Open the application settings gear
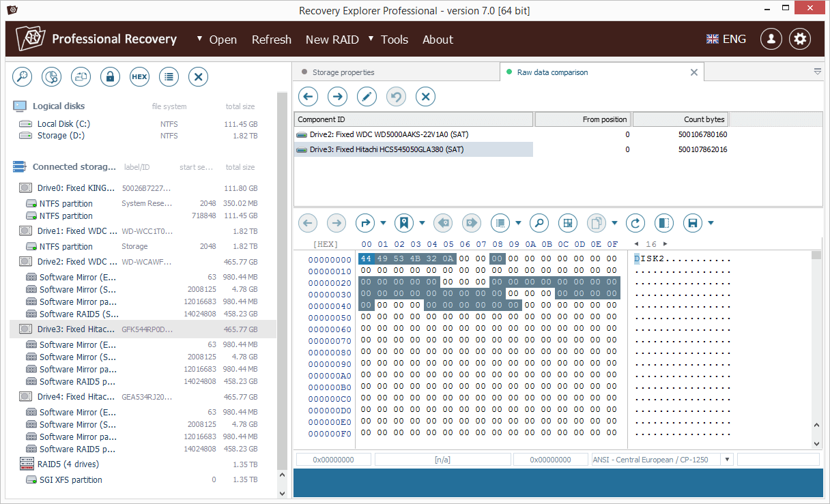 800,39
